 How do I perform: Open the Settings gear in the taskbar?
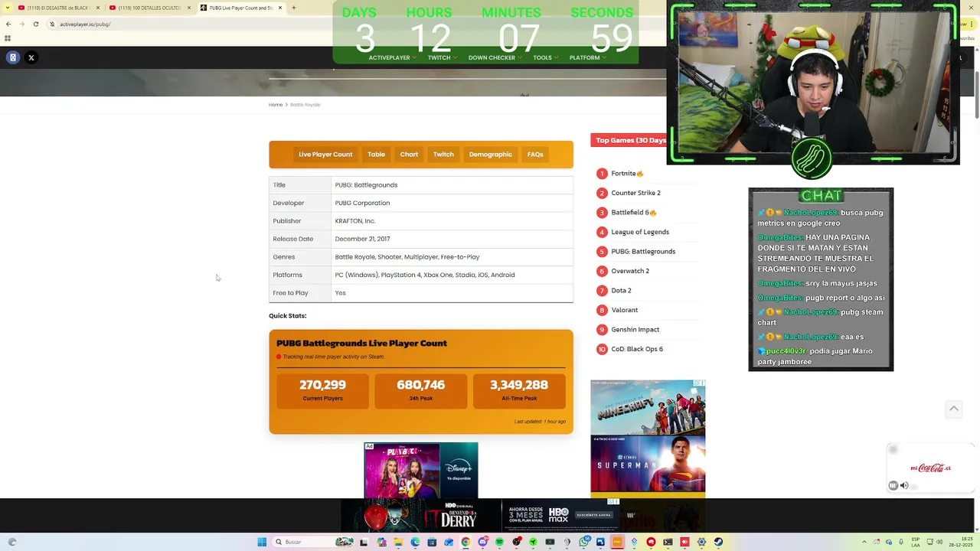701,542
